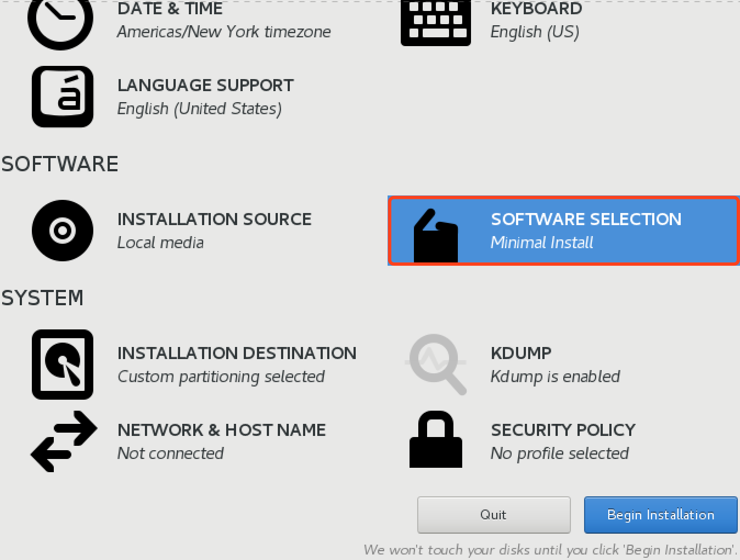Click 'Custom partitioning selected' text
The width and height of the screenshot is (740, 560).
(x=221, y=377)
